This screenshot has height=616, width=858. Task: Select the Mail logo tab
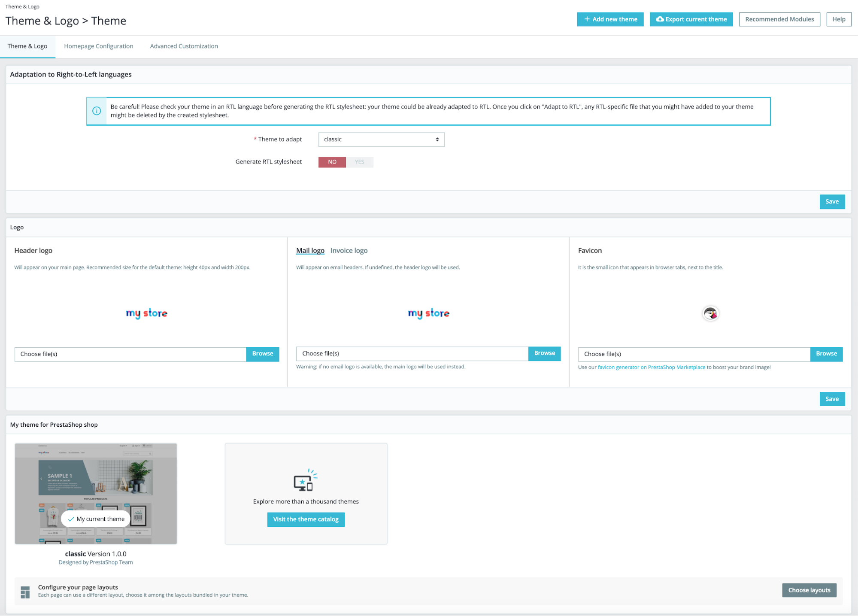[x=310, y=250]
